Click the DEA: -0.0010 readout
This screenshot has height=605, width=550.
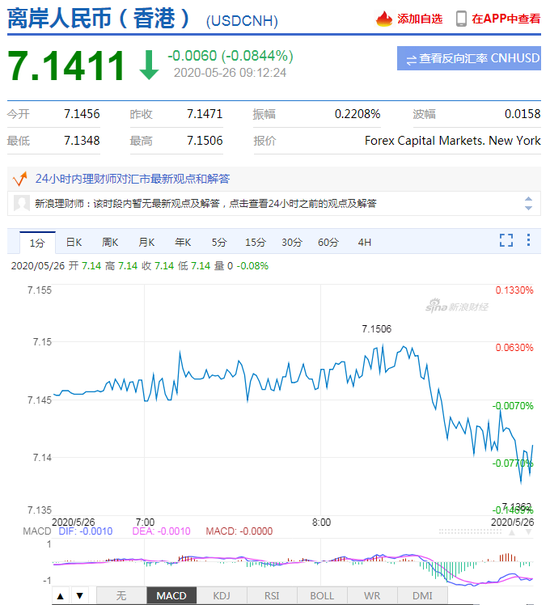[161, 531]
